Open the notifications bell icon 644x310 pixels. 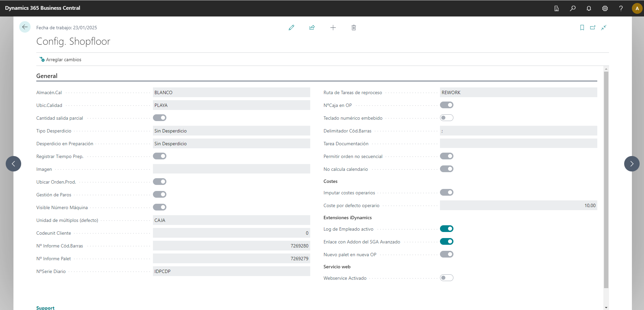point(589,8)
